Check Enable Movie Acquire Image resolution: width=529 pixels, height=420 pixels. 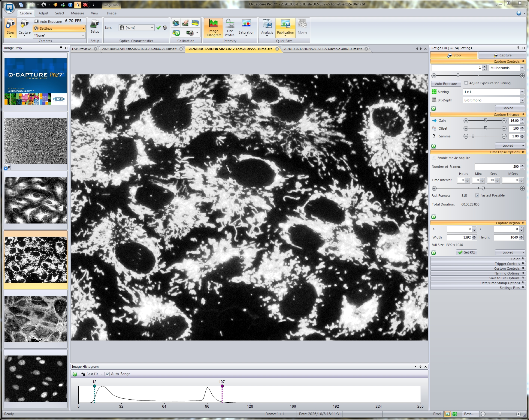click(434, 158)
